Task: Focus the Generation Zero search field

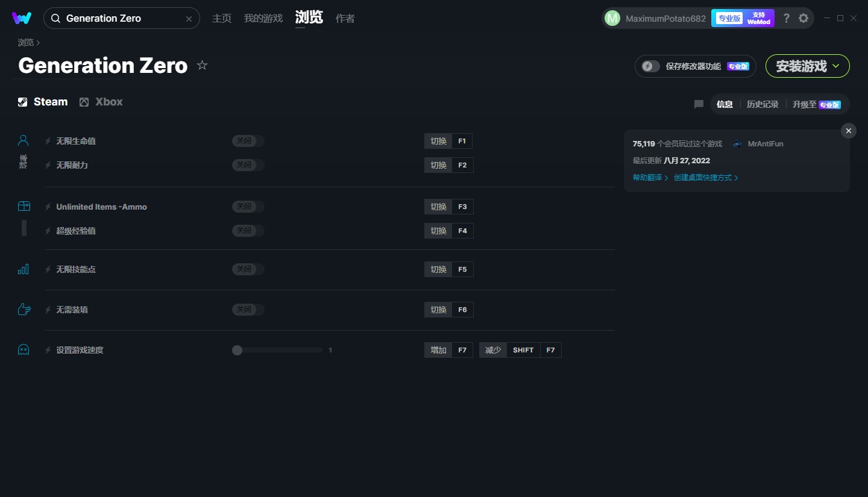Action: pyautogui.click(x=121, y=19)
